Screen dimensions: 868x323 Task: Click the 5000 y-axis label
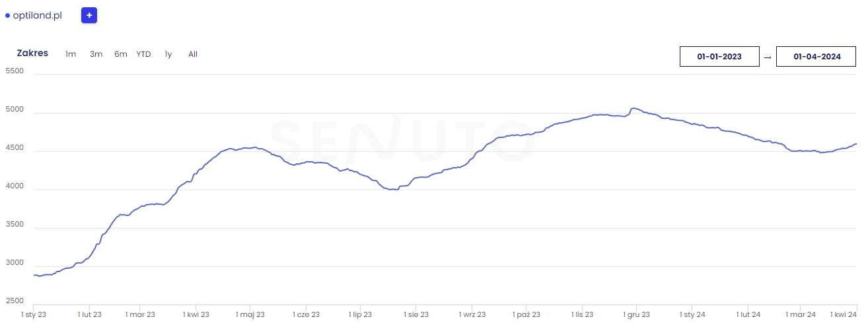click(14, 110)
